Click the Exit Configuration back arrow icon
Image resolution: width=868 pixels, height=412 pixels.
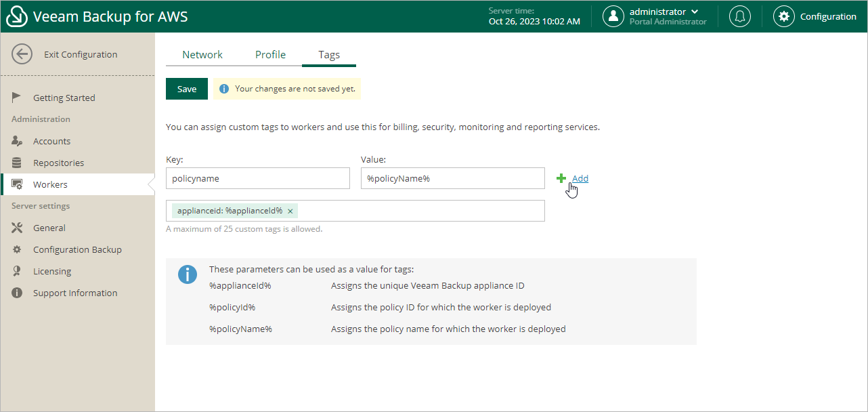click(22, 54)
